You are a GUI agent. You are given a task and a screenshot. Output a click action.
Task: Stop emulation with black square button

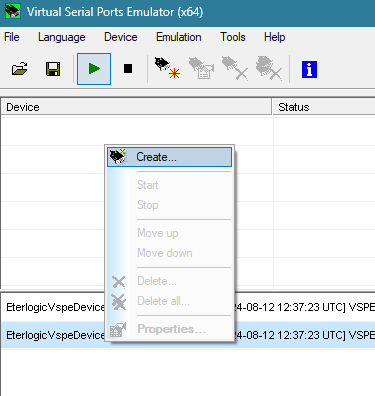pos(128,69)
